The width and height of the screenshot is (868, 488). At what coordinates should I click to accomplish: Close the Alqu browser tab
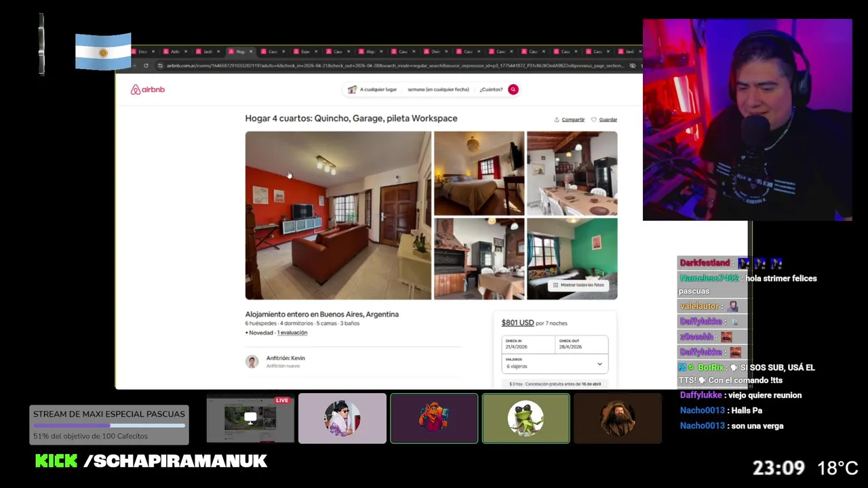382,52
